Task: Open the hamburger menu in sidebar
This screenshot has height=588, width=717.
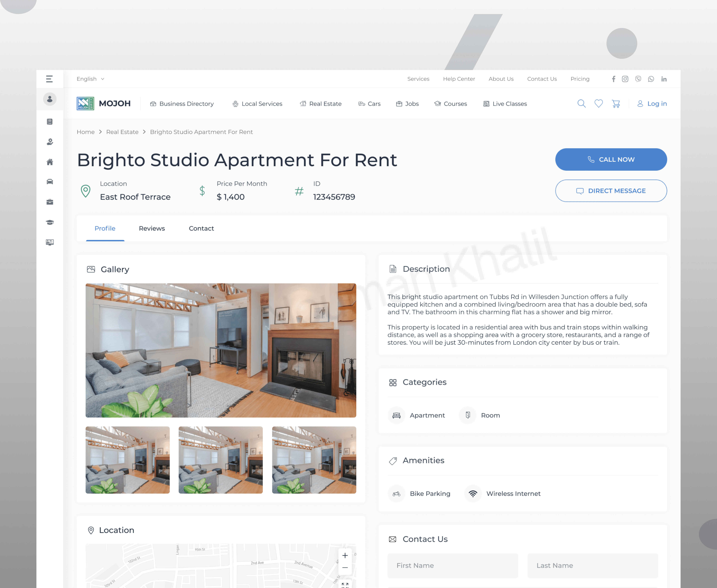Action: point(49,79)
